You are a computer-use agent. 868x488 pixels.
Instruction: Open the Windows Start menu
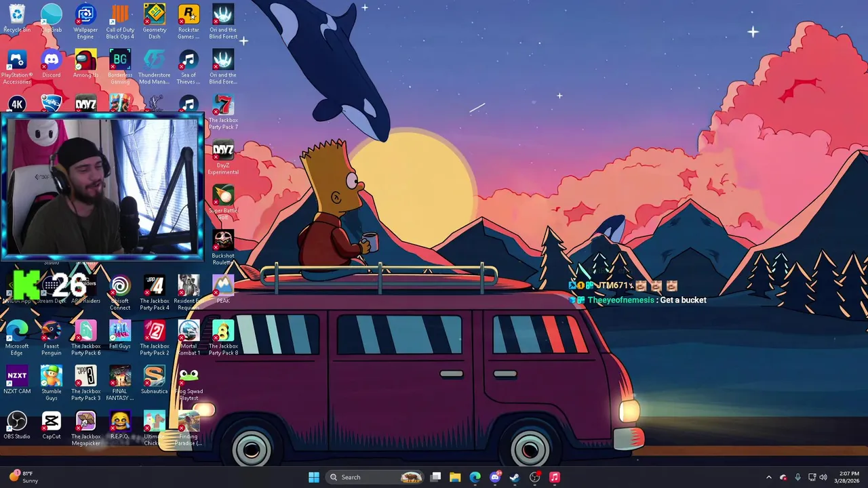314,477
